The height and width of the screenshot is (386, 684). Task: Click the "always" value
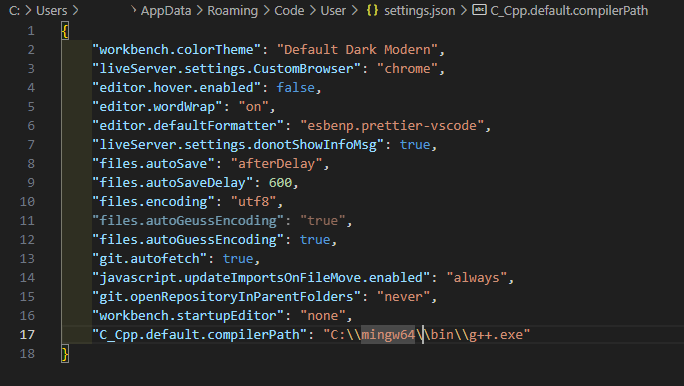pyautogui.click(x=477, y=277)
